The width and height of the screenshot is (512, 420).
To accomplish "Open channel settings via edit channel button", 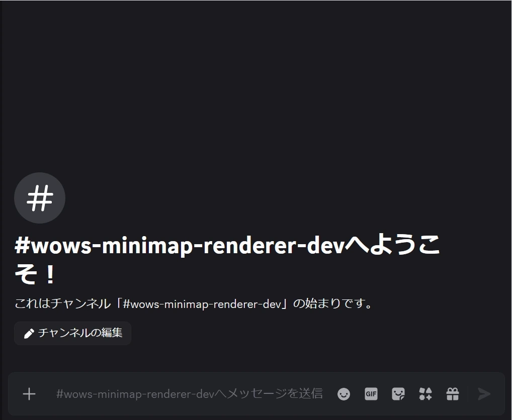I will (x=72, y=333).
